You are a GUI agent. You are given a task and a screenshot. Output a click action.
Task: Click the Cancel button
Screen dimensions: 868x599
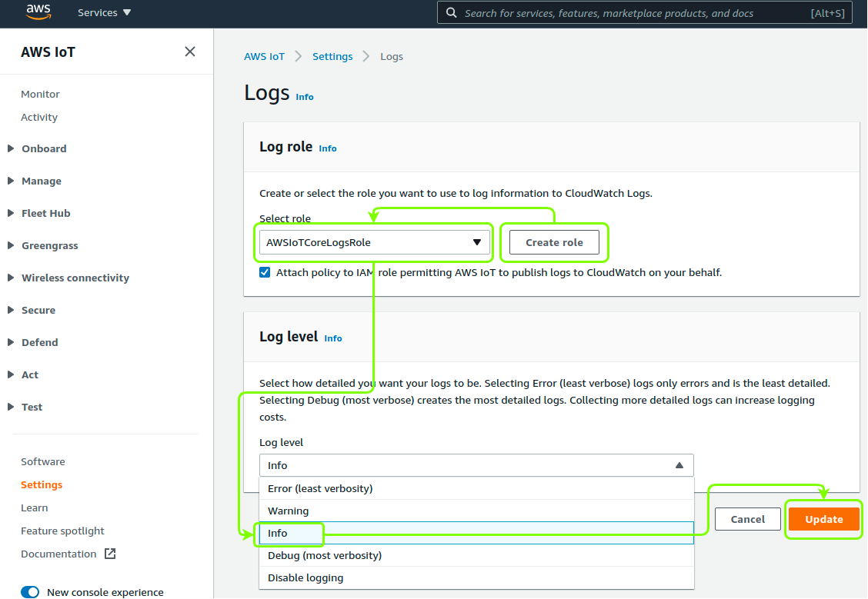(748, 519)
